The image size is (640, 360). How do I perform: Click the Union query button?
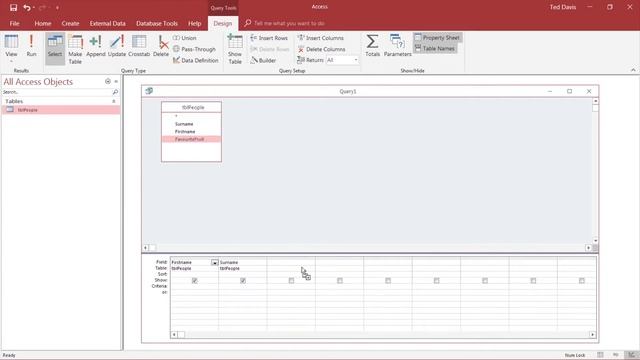pyautogui.click(x=184, y=38)
